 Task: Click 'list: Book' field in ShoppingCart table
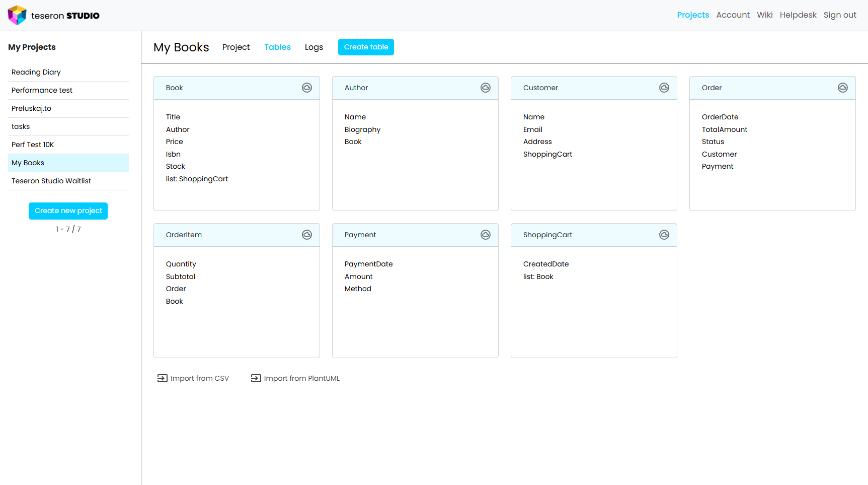[x=538, y=276]
